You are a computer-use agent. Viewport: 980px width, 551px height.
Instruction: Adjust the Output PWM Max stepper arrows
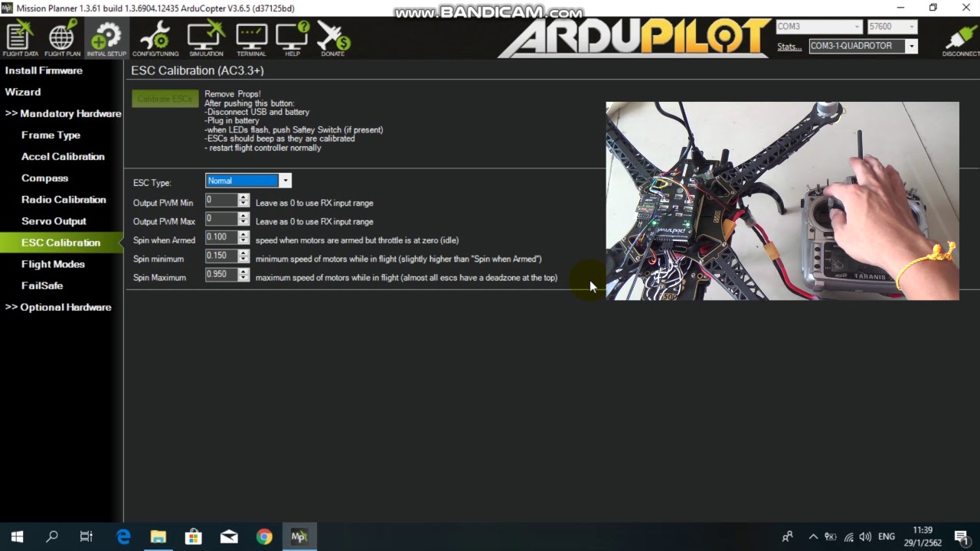click(243, 219)
